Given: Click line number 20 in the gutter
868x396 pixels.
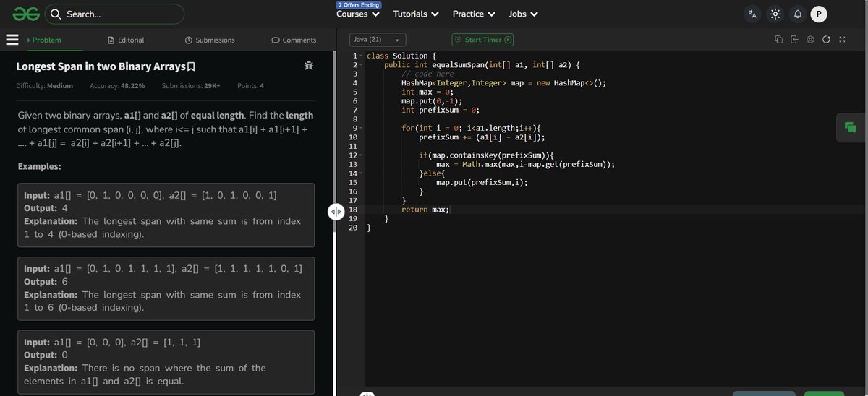Looking at the screenshot, I should [352, 228].
